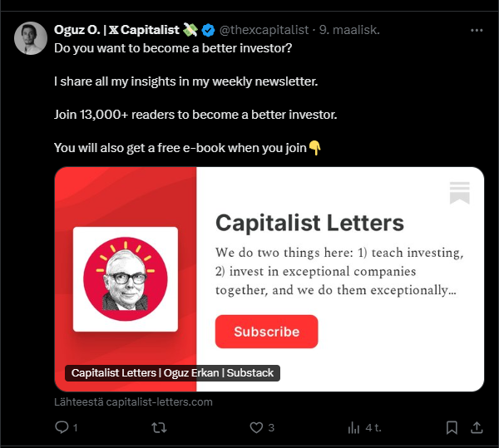Click the blue verified badge
The image size is (499, 448).
[209, 30]
